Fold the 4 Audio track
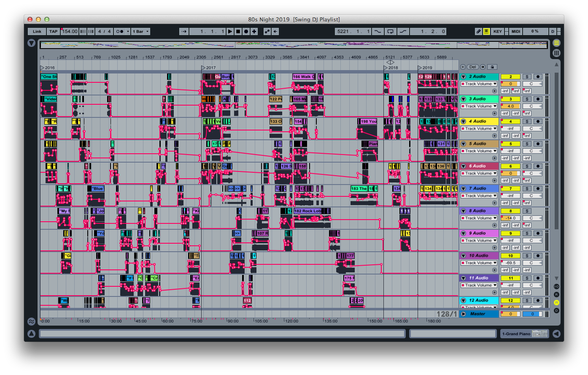 point(463,121)
